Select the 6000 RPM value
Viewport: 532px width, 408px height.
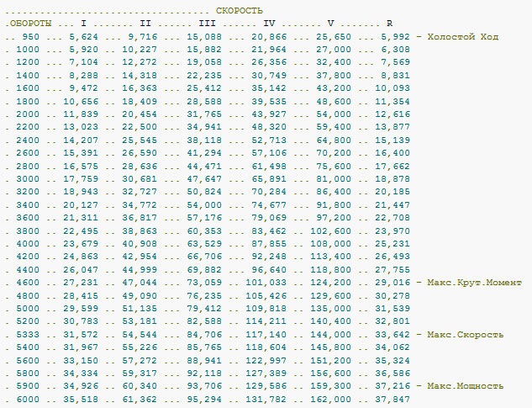28,400
